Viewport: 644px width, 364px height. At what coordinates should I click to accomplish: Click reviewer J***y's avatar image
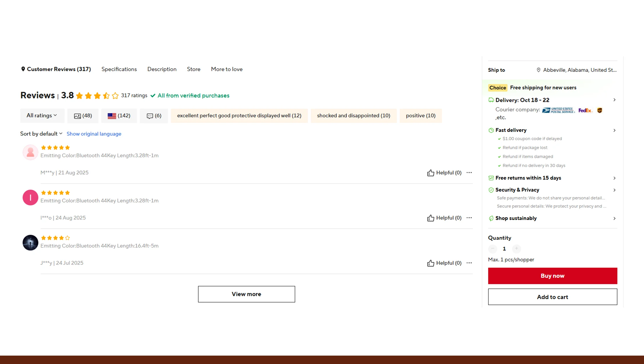coord(30,243)
